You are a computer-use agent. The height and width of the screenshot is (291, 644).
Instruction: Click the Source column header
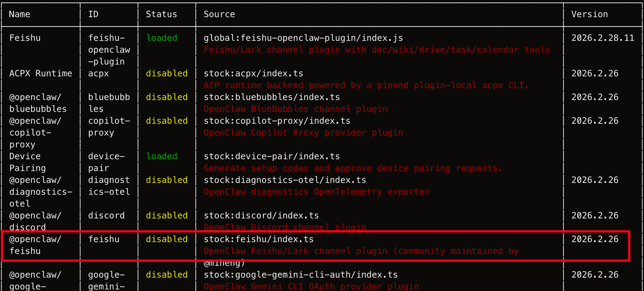point(219,14)
